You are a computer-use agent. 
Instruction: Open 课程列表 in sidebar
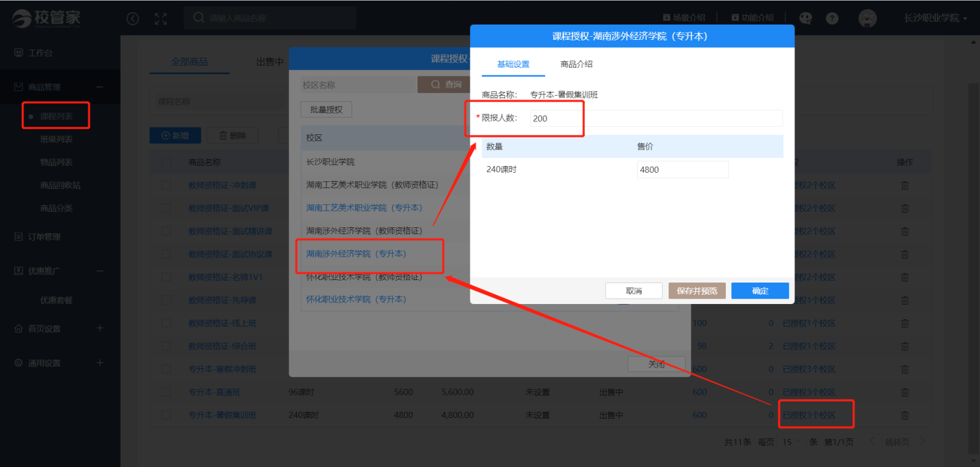[x=56, y=116]
